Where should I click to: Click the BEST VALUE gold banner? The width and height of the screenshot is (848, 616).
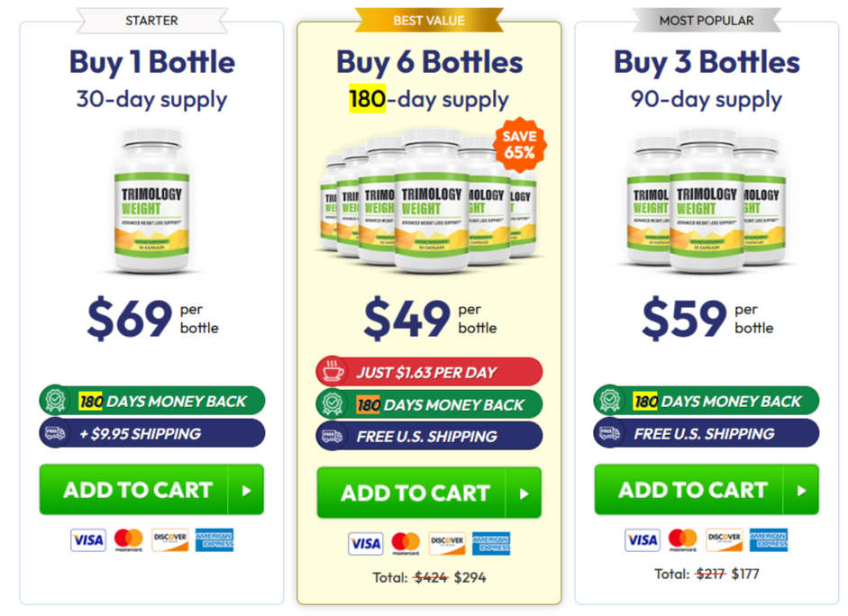428,20
